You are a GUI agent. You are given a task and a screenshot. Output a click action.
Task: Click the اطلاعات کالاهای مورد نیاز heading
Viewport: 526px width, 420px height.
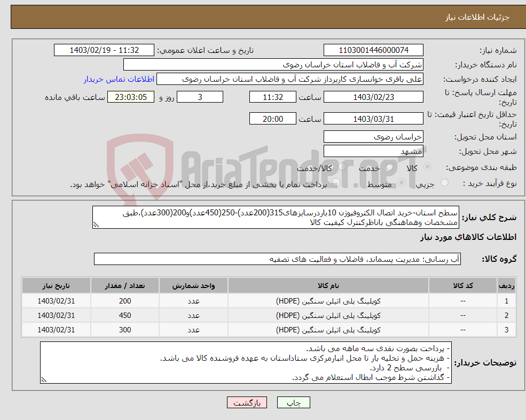(x=468, y=237)
